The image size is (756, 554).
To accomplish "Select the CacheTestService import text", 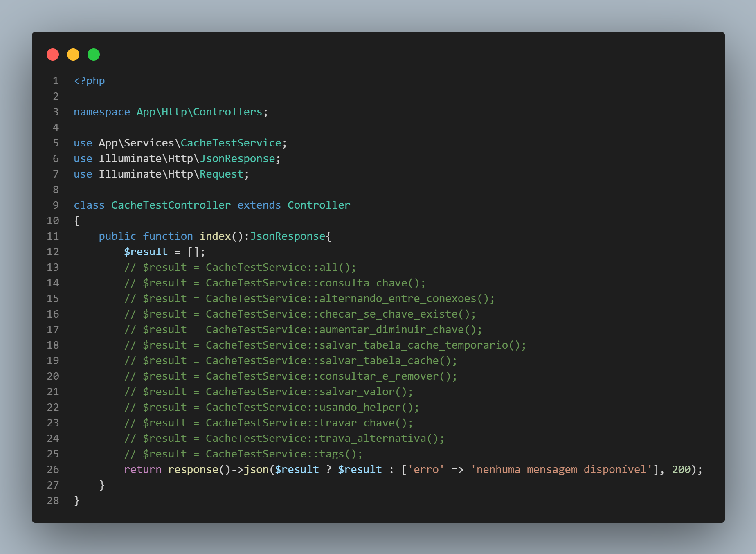I will click(x=231, y=143).
